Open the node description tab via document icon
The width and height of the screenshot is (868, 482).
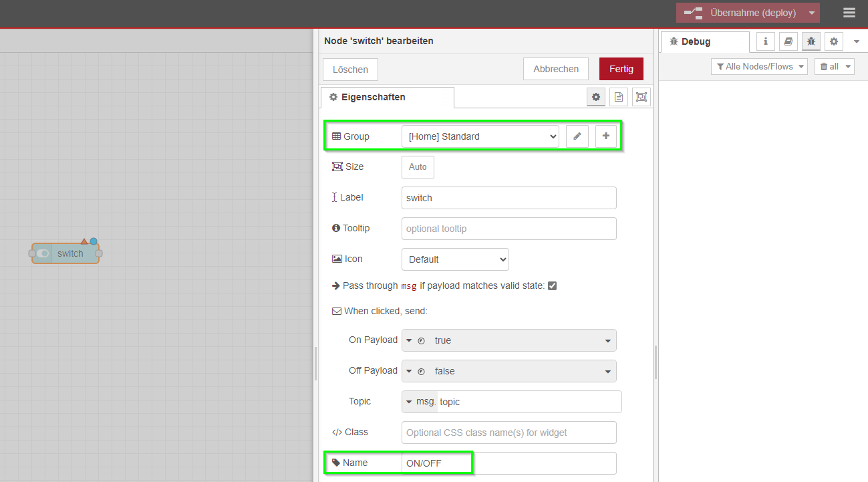(x=618, y=96)
